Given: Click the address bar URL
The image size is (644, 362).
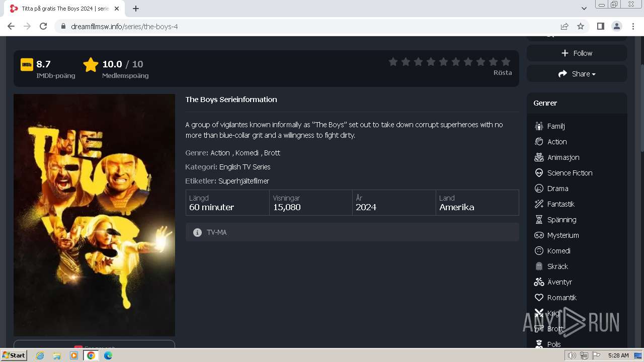Looking at the screenshot, I should tap(124, 27).
